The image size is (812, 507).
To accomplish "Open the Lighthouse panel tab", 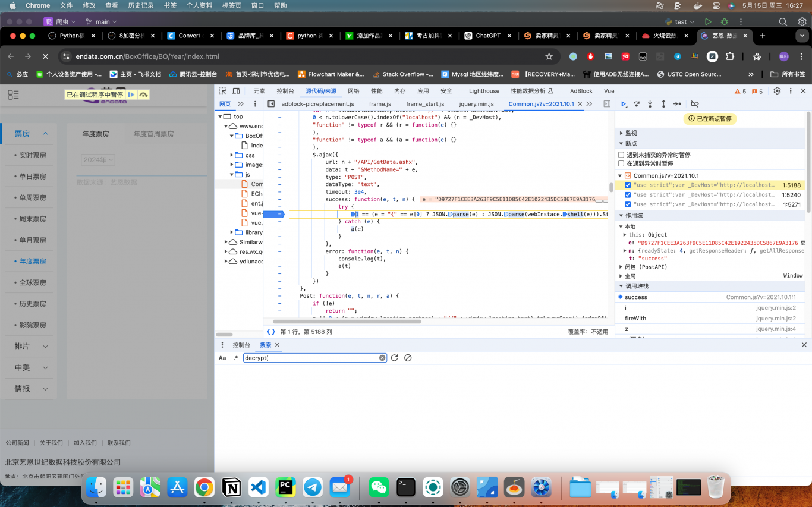I will [484, 91].
